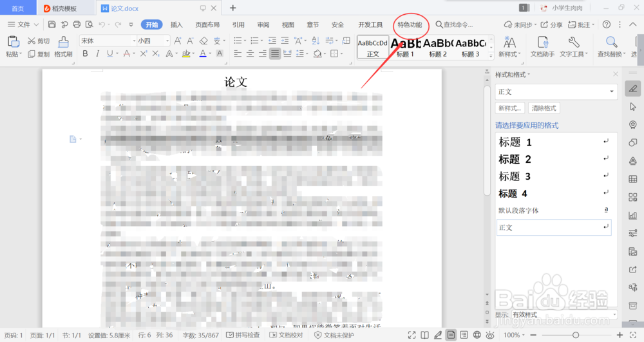Open the 宋体 font name dropdown
The width and height of the screenshot is (644, 342).
click(x=134, y=41)
